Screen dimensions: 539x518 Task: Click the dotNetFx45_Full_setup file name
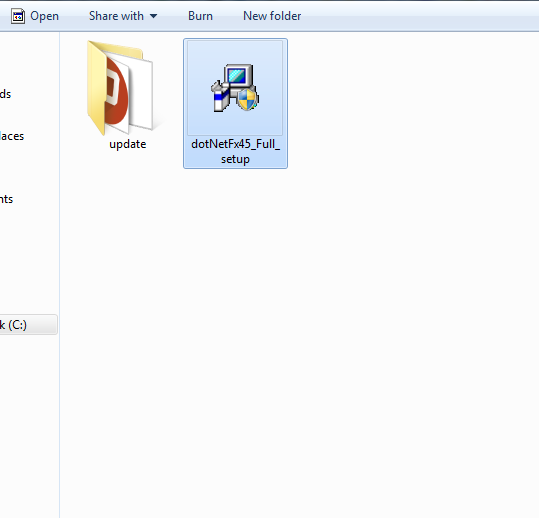(235, 151)
